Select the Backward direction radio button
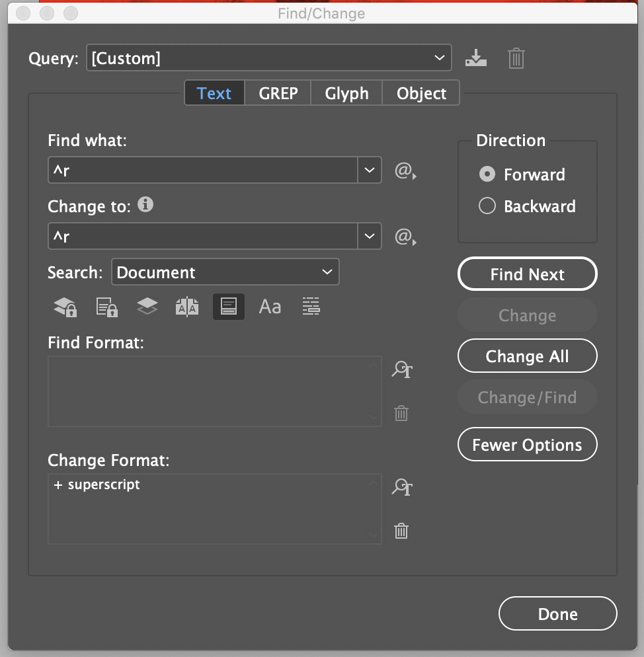This screenshot has width=644, height=657. pyautogui.click(x=487, y=206)
